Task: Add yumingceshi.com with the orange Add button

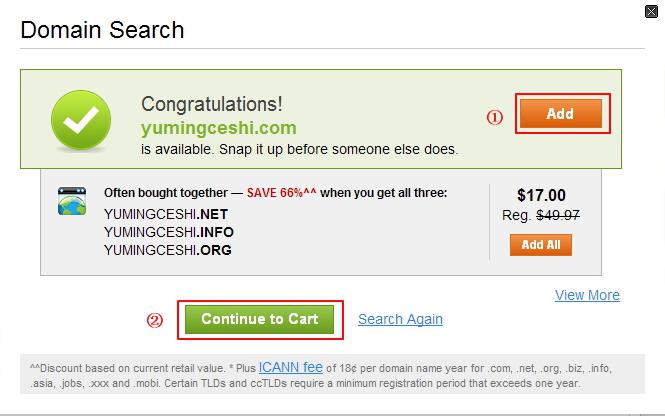Action: [560, 114]
